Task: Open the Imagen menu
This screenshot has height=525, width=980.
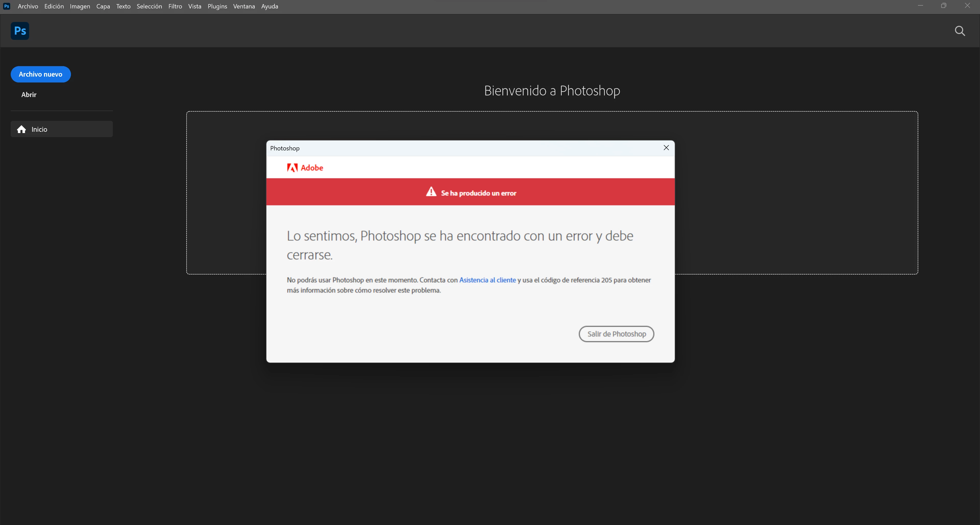Action: tap(80, 6)
